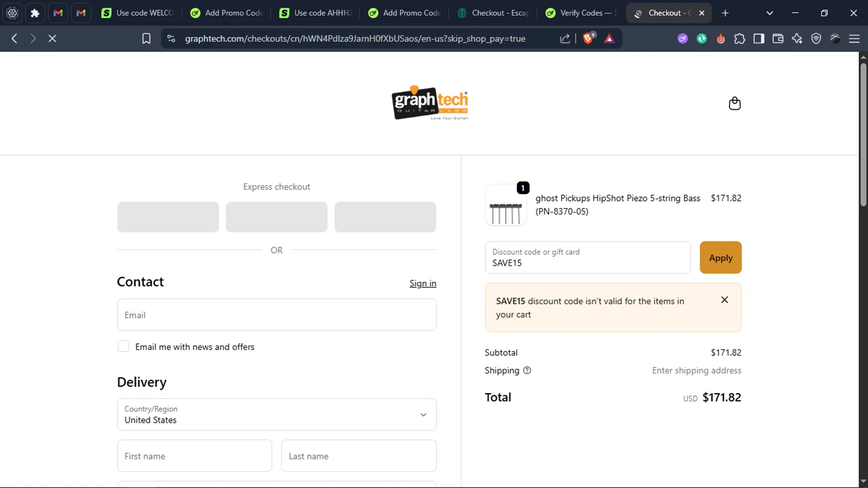Open the VPN shield icon
Viewport: 868px width, 488px height.
click(816, 38)
